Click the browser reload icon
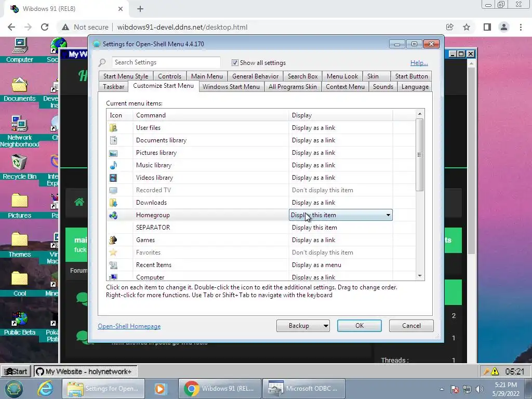 [45, 27]
